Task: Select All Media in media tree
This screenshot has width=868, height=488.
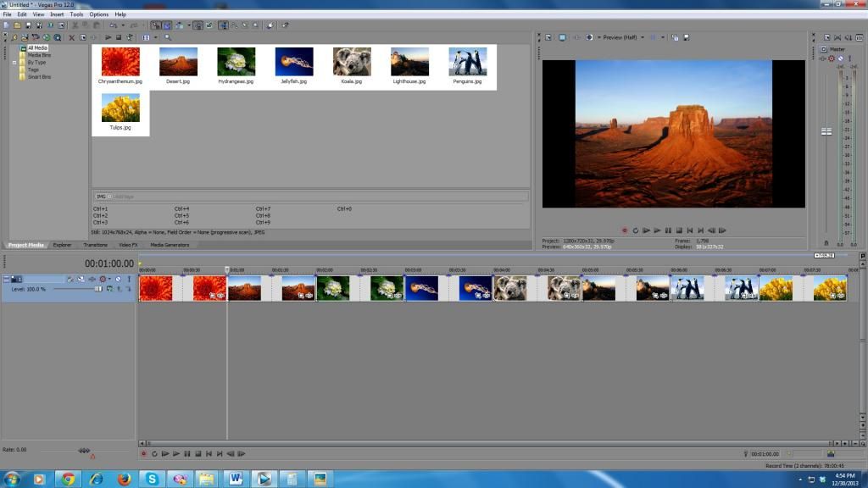Action: (37, 48)
